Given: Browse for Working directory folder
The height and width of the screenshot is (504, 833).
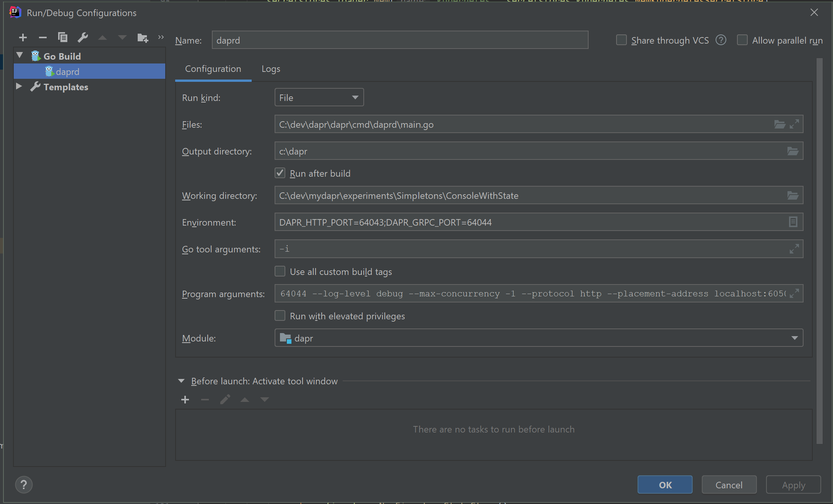Looking at the screenshot, I should [793, 196].
